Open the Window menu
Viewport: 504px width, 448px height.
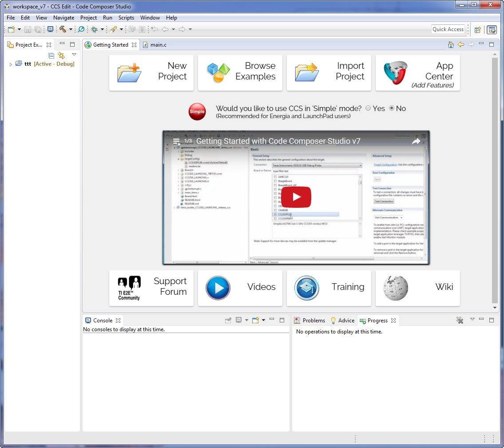(x=150, y=18)
